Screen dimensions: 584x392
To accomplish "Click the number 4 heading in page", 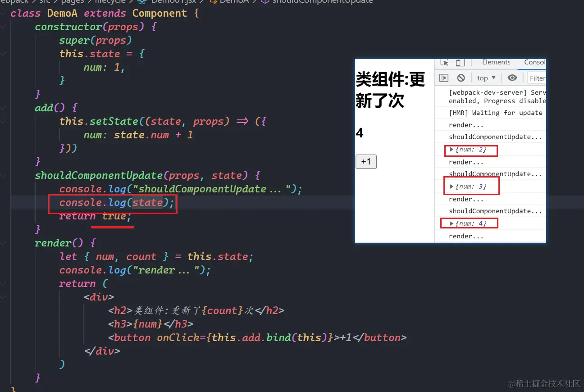I will [x=360, y=133].
